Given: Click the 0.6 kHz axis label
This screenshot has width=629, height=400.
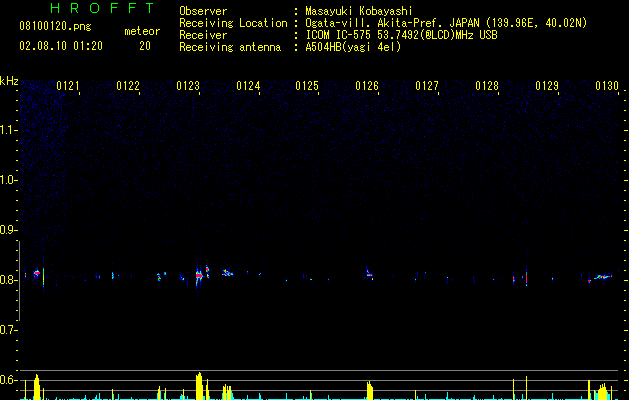Looking at the screenshot, I should click(8, 380).
